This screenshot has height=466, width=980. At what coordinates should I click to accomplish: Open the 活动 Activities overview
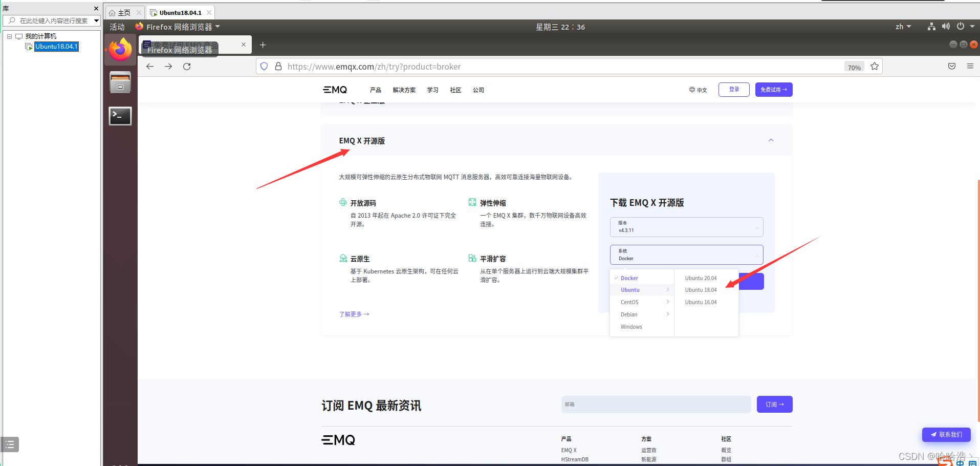pos(117,27)
